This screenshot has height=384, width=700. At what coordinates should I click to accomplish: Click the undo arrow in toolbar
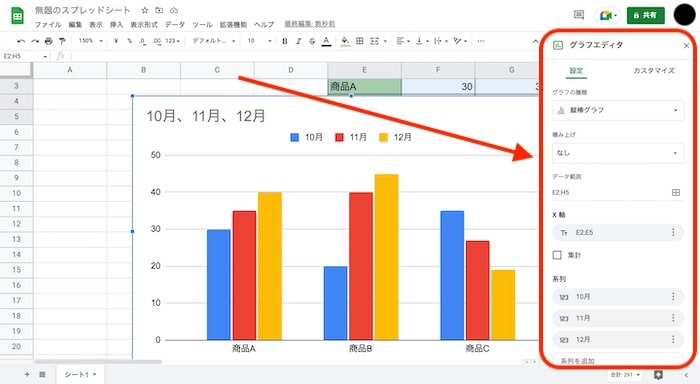point(21,41)
